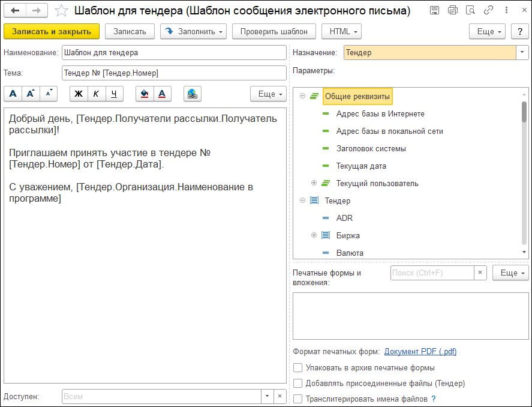Screen dimensions: 532x407
Task: Click the Тендер tree node table icon
Action: click(x=314, y=200)
